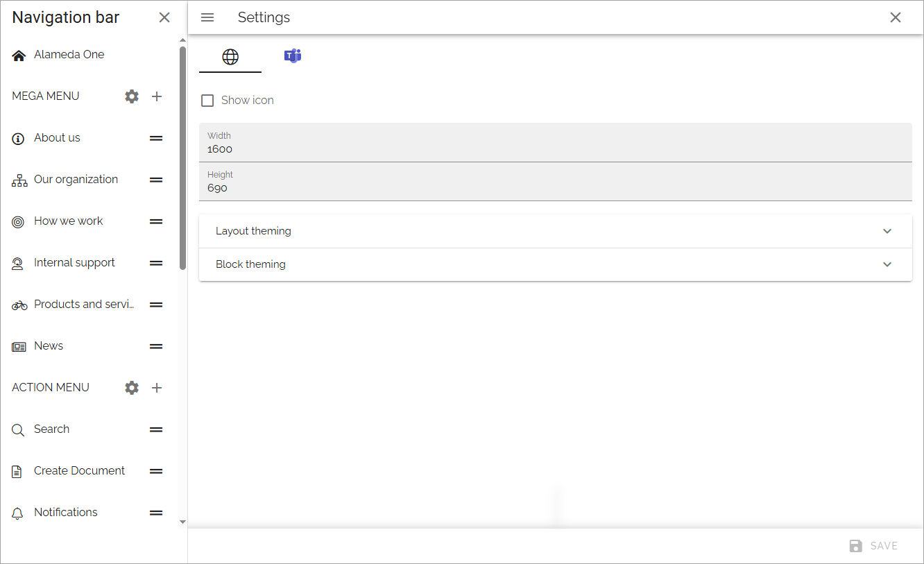Select the Search action item
Viewport: 924px width, 564px height.
point(51,429)
